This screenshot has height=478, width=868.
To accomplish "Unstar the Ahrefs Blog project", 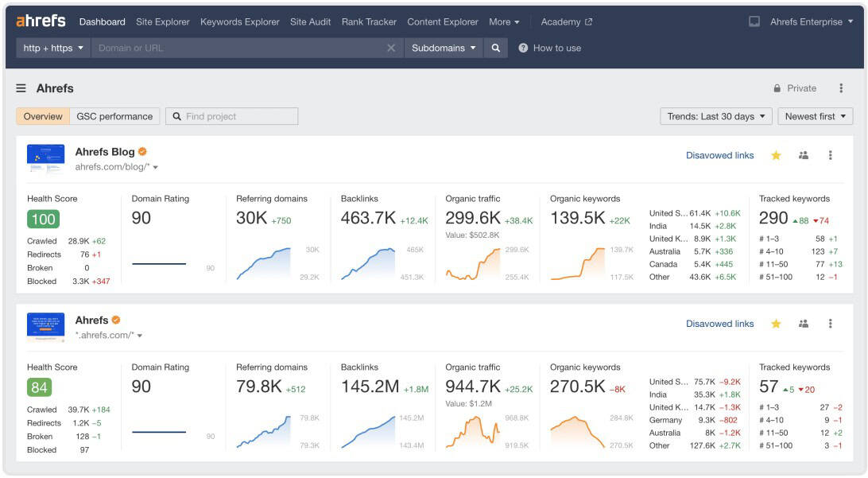I will coord(776,155).
